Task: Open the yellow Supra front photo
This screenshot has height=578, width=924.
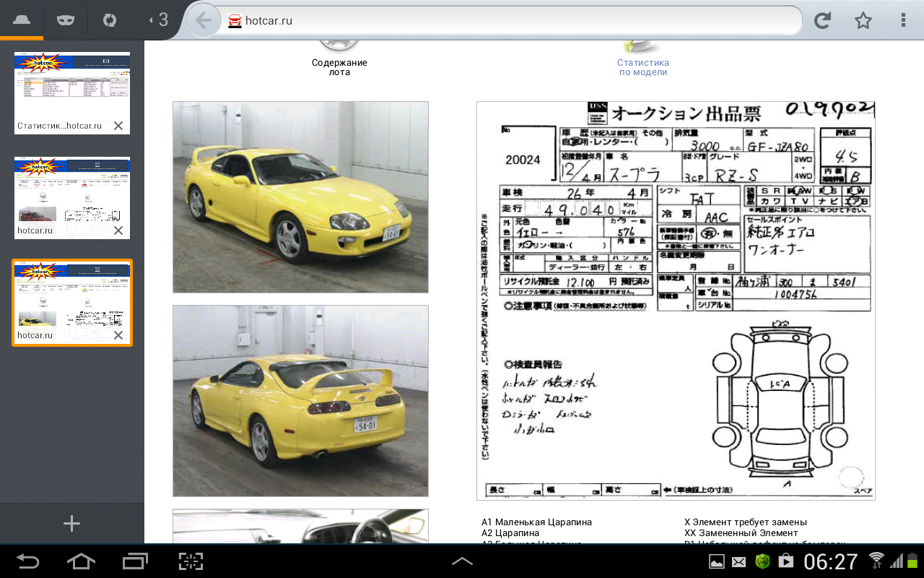Action: coord(300,197)
